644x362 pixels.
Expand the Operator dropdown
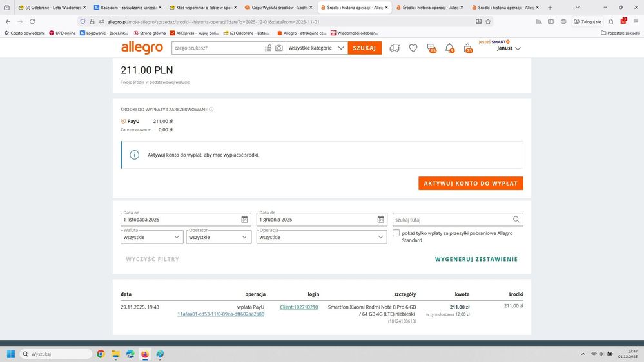pyautogui.click(x=219, y=237)
